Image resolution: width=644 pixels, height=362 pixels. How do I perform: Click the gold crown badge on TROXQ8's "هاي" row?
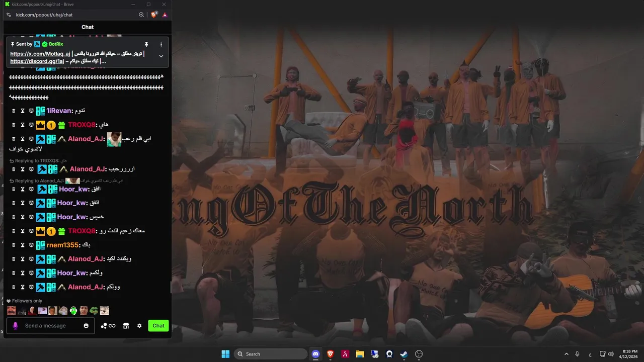point(40,125)
